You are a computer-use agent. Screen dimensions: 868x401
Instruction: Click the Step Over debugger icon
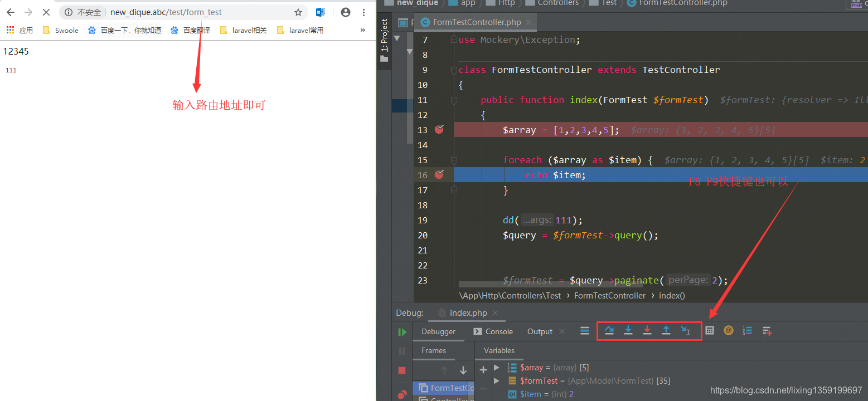pos(609,331)
